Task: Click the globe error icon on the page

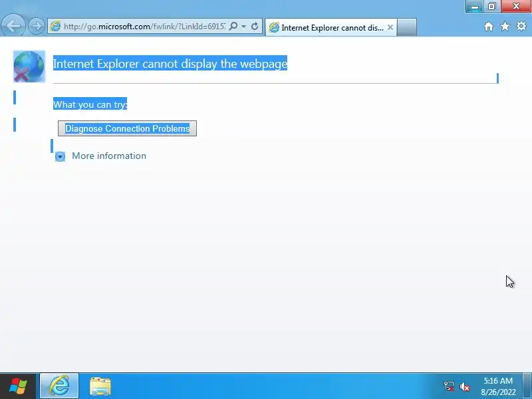Action: pyautogui.click(x=29, y=66)
